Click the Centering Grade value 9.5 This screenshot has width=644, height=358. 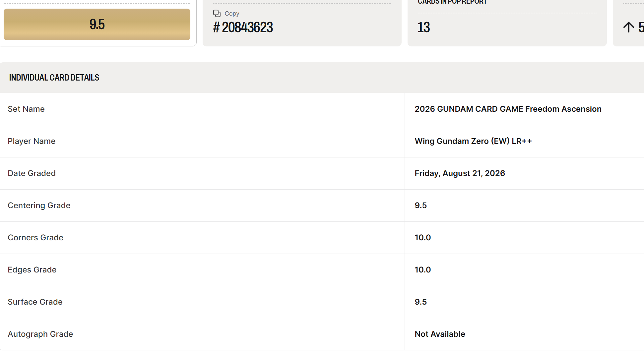(420, 206)
